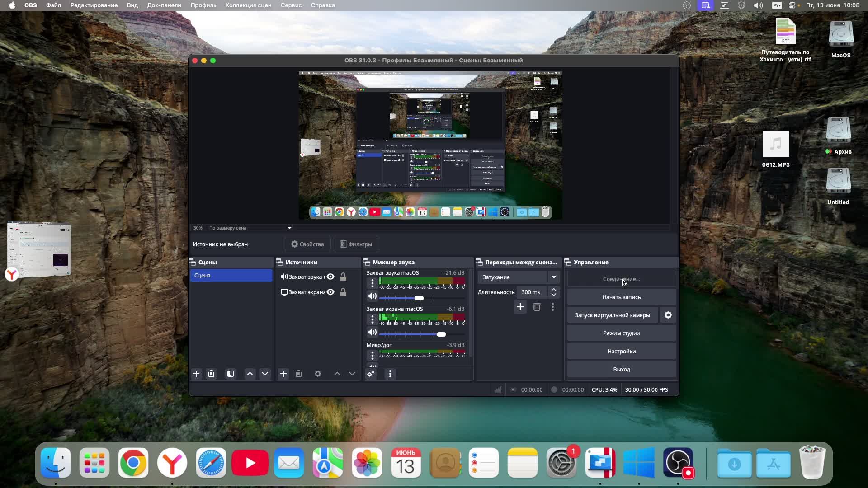Toggle visibility of Захват экрана source
The height and width of the screenshot is (488, 868).
click(x=330, y=292)
